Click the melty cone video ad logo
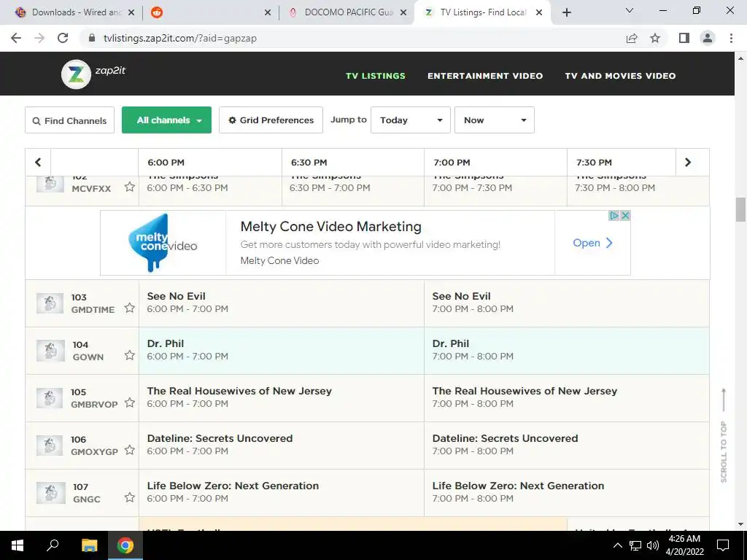 [163, 243]
